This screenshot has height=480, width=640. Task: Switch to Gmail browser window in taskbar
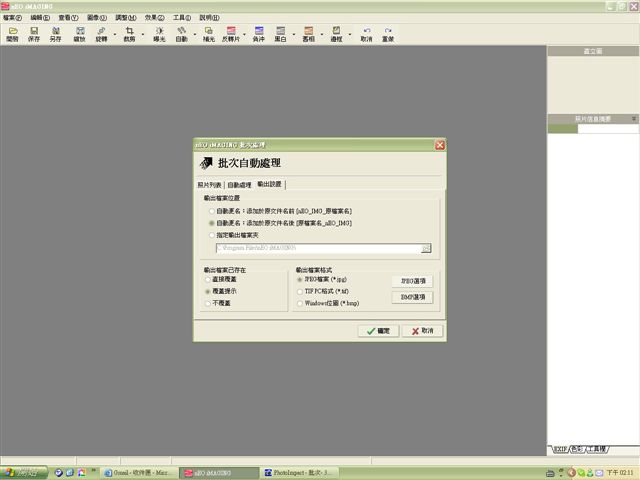coord(138,473)
